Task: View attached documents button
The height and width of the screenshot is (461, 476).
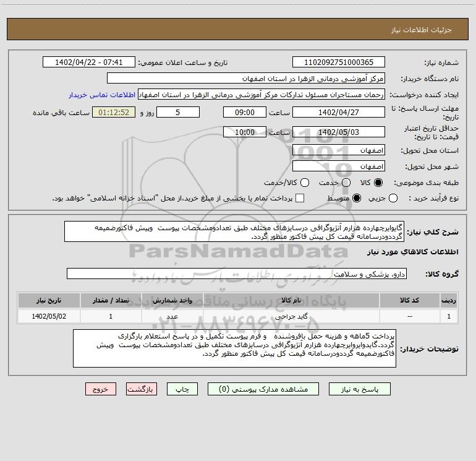Action: click(263, 389)
